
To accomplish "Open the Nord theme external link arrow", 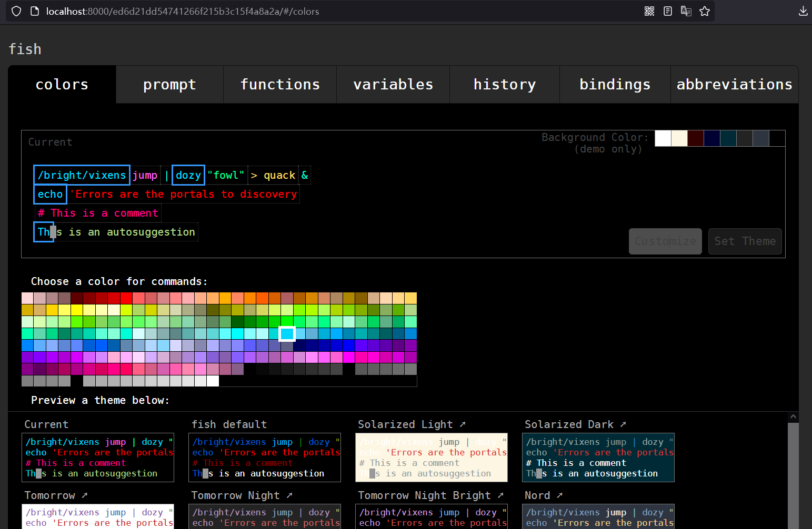I will pyautogui.click(x=560, y=495).
